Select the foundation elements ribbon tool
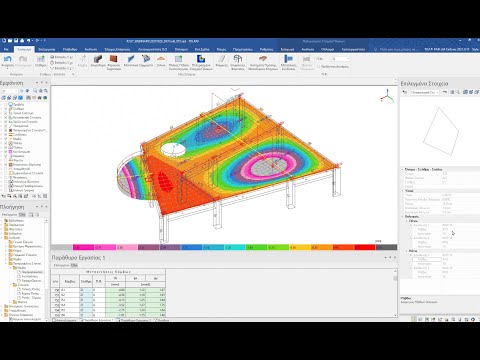This screenshot has height=360, width=480. click(x=238, y=62)
